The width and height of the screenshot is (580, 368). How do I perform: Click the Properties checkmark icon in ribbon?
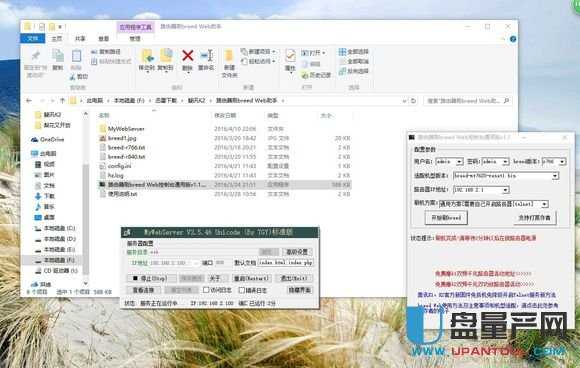pos(290,56)
